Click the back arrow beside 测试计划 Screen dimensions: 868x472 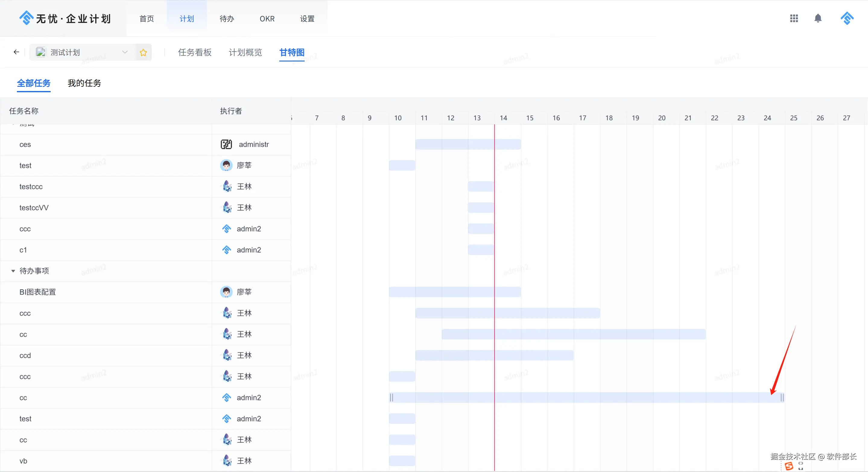click(x=16, y=52)
